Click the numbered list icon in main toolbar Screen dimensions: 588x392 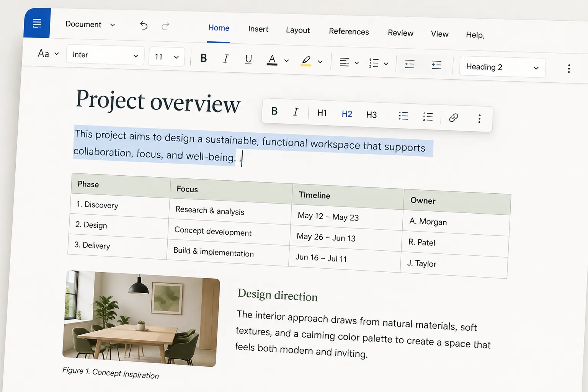coord(374,63)
